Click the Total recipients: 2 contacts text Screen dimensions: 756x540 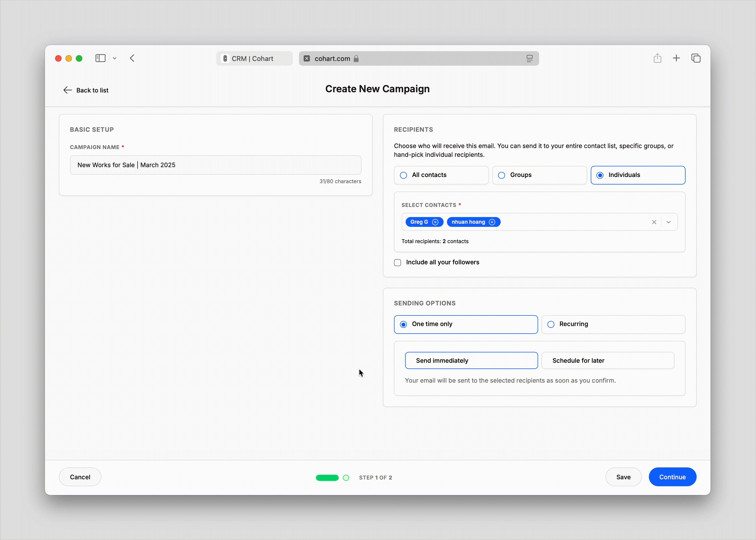435,241
